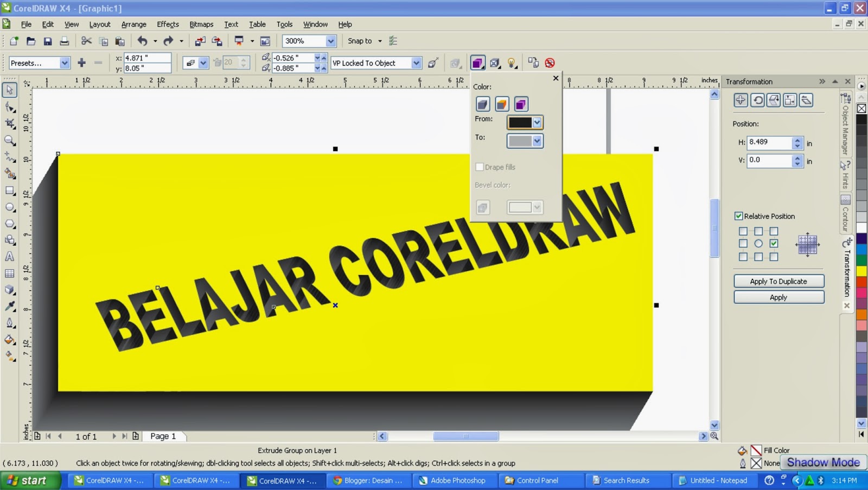Open the File menu
Viewport: 868px width, 490px height.
(26, 24)
